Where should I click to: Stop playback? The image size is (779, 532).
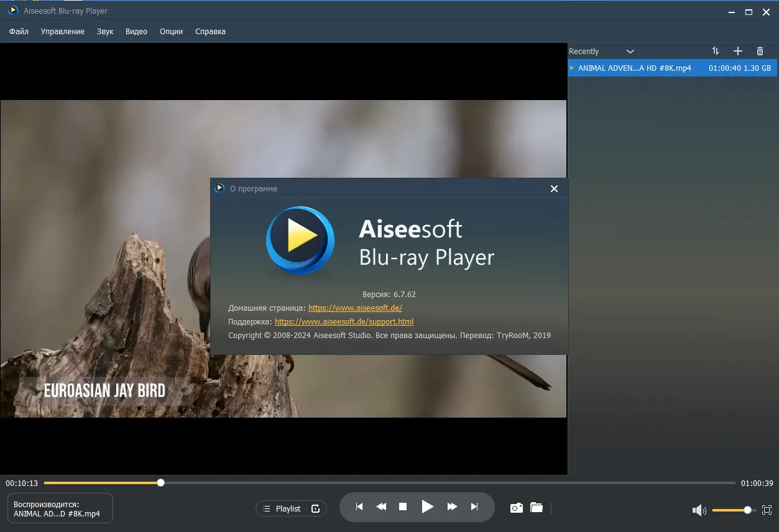pos(403,507)
